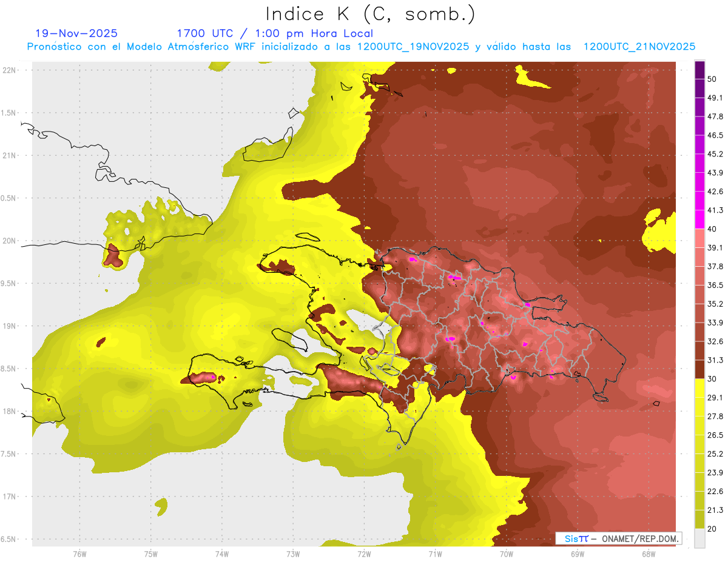Click the 20N latitude axis label
The width and height of the screenshot is (728, 562).
coord(10,241)
